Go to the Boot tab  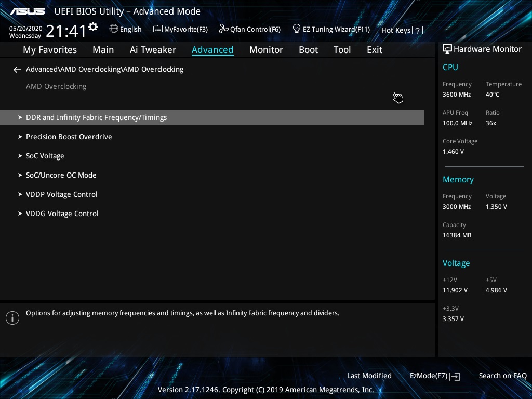click(308, 50)
